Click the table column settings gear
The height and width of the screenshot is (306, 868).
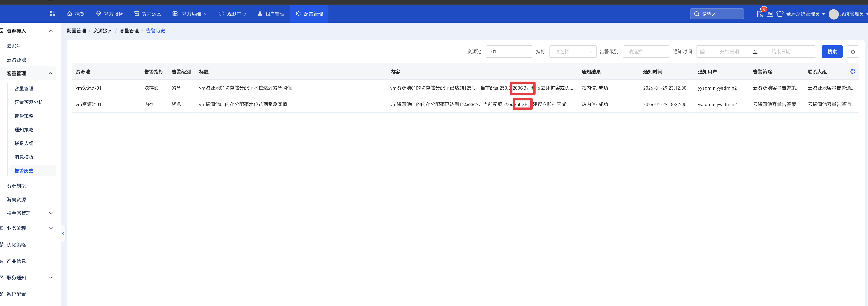click(x=853, y=71)
